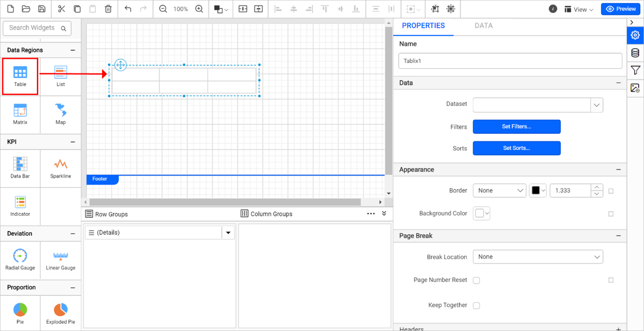Screen dimensions: 644x331
Task: Switch to the DATA tab
Action: (484, 26)
